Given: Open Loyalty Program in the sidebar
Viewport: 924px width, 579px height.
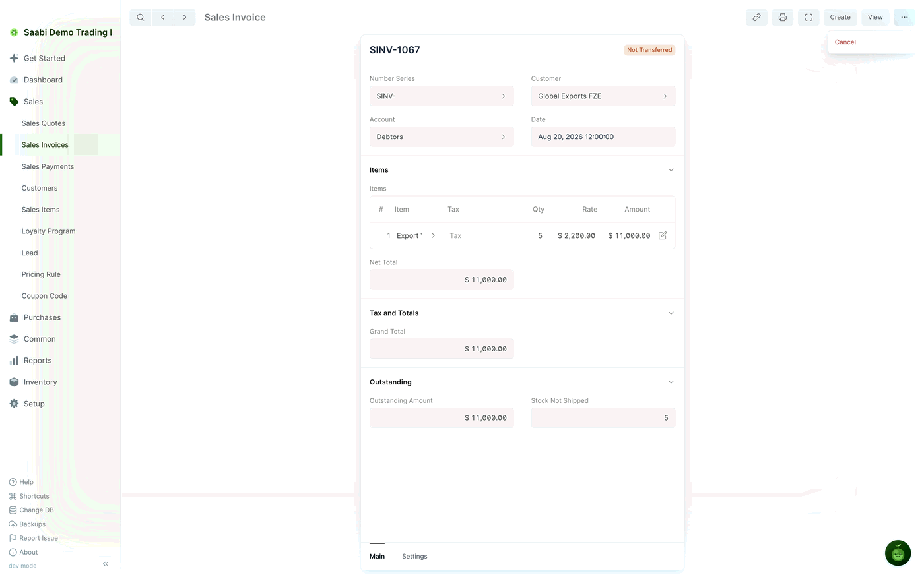Looking at the screenshot, I should pos(48,231).
